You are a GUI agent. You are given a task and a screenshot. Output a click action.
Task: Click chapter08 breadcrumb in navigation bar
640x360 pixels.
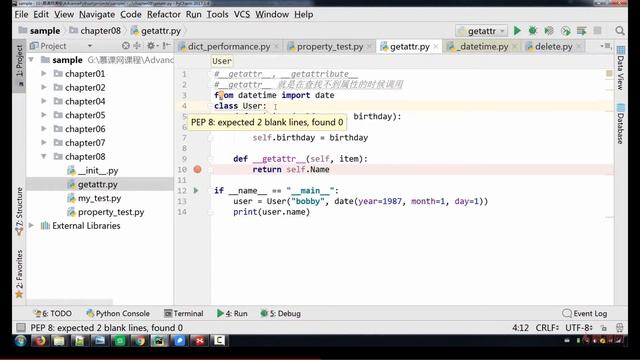click(95, 31)
